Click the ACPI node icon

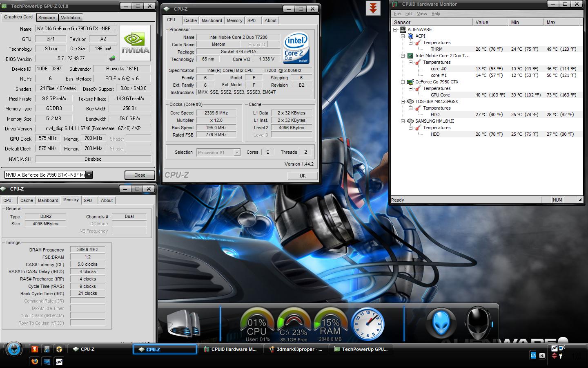coord(411,36)
